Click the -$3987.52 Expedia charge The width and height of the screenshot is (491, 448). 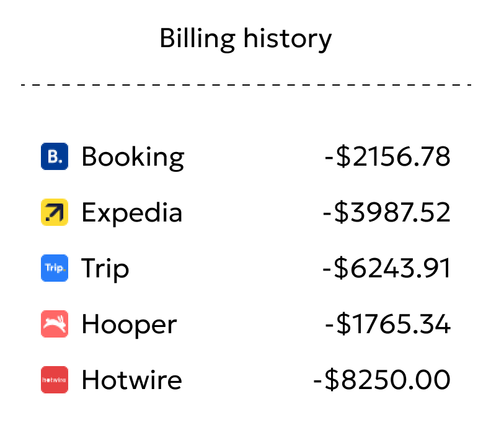pyautogui.click(x=387, y=212)
